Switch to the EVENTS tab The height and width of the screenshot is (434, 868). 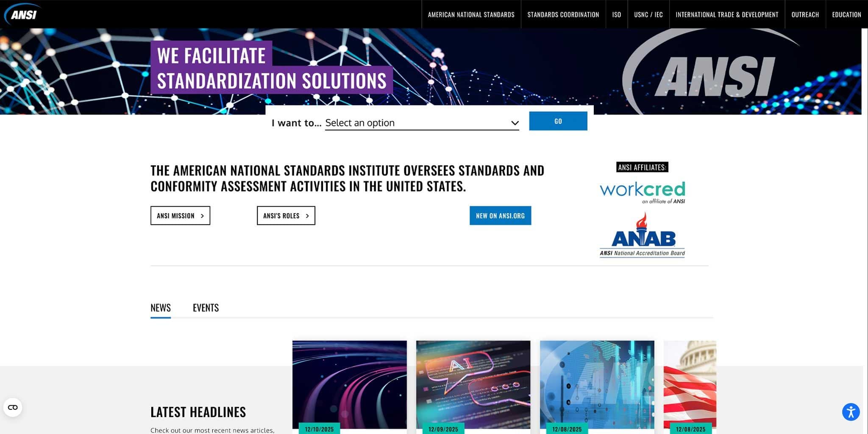click(206, 308)
